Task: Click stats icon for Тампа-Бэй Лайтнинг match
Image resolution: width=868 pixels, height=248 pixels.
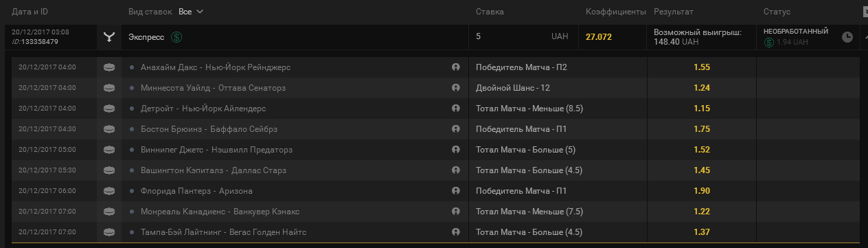Action: 455,232
